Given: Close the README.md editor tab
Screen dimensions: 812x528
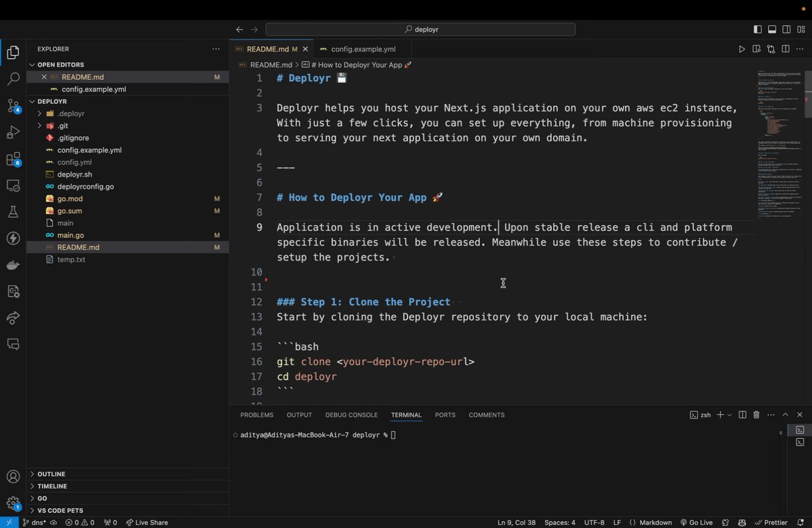Looking at the screenshot, I should [x=306, y=49].
